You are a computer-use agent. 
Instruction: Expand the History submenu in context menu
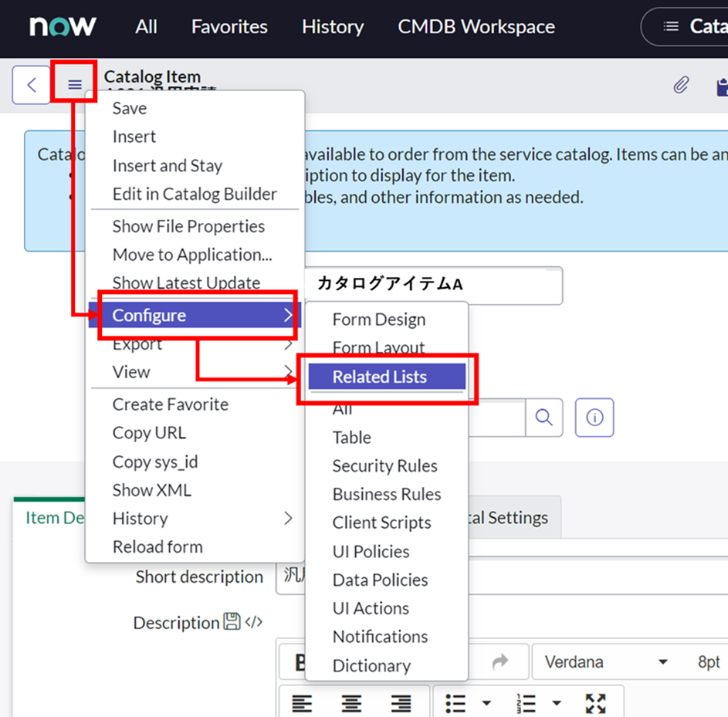tap(195, 519)
